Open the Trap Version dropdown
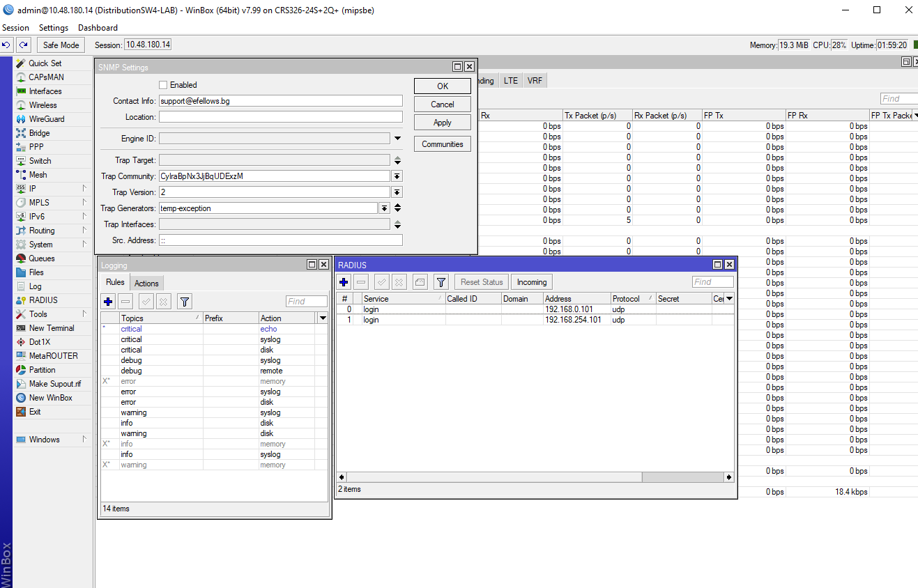The width and height of the screenshot is (918, 588). pyautogui.click(x=397, y=192)
